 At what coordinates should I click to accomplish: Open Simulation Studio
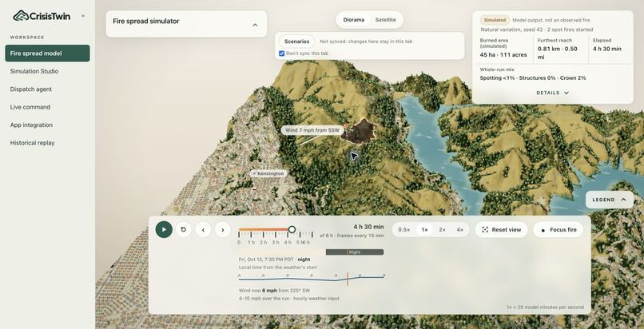click(x=47, y=71)
